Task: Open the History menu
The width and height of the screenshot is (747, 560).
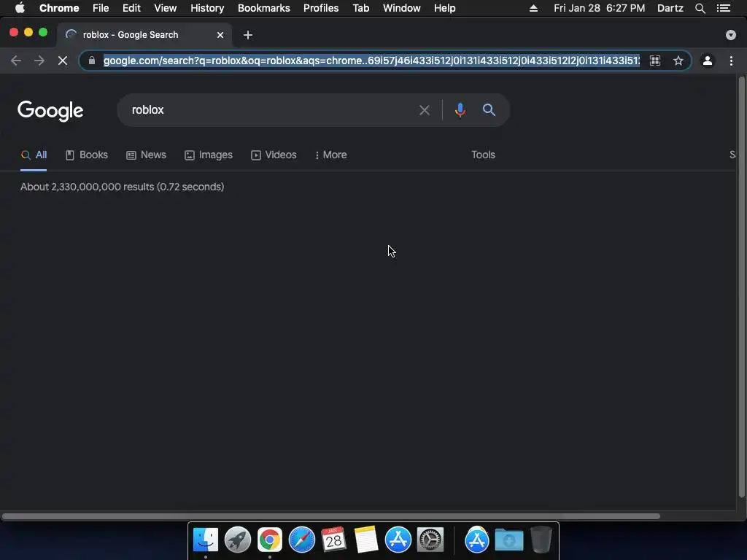Action: click(x=207, y=8)
